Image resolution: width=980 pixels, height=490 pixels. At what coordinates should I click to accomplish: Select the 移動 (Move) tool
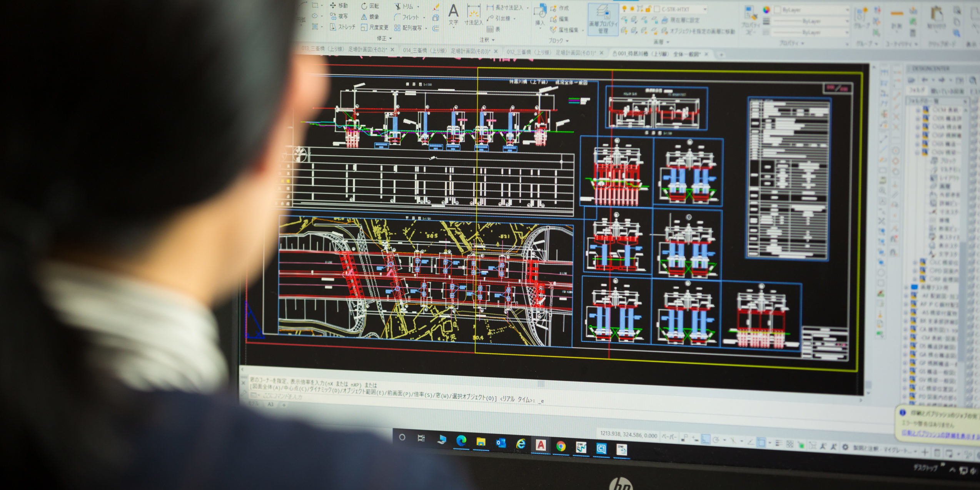pyautogui.click(x=339, y=5)
